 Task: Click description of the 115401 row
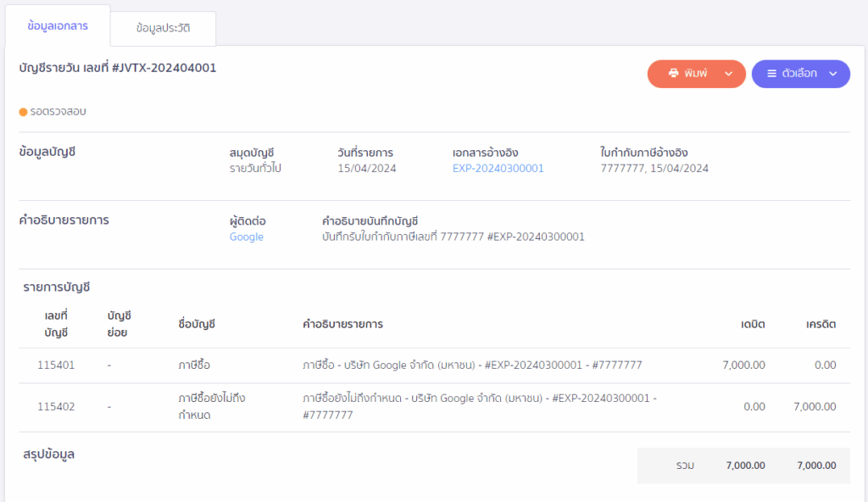(472, 365)
